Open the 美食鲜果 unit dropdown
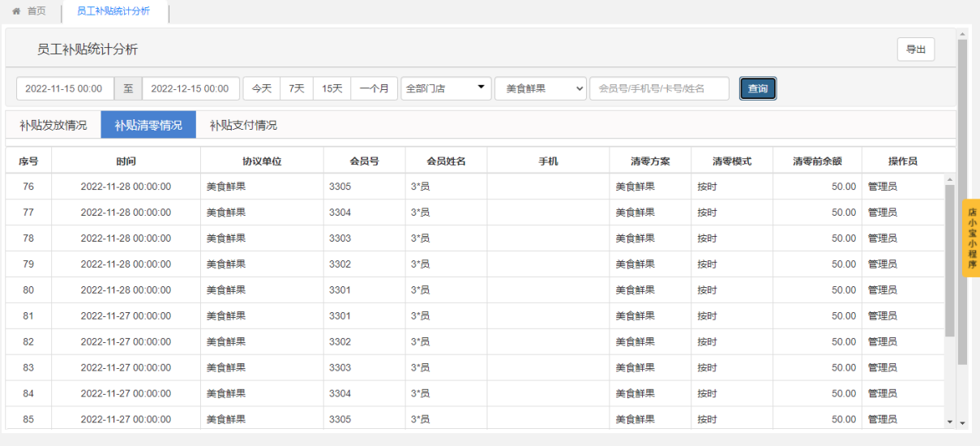Image resolution: width=980 pixels, height=446 pixels. [541, 88]
